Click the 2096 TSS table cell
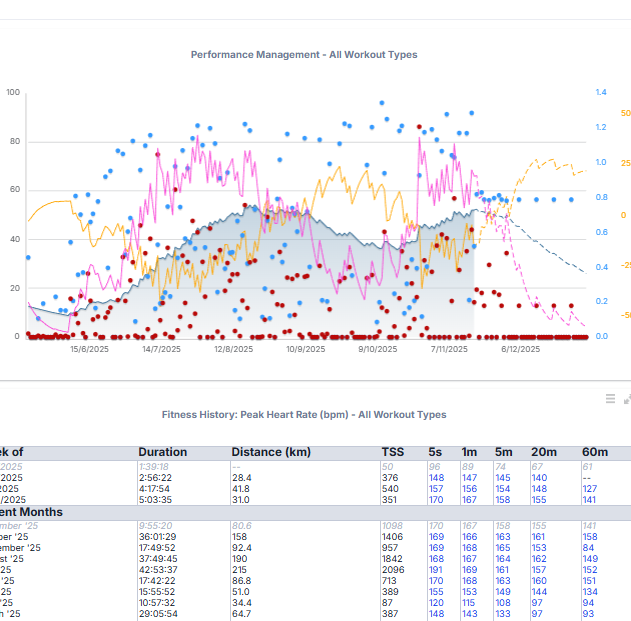 click(x=396, y=570)
